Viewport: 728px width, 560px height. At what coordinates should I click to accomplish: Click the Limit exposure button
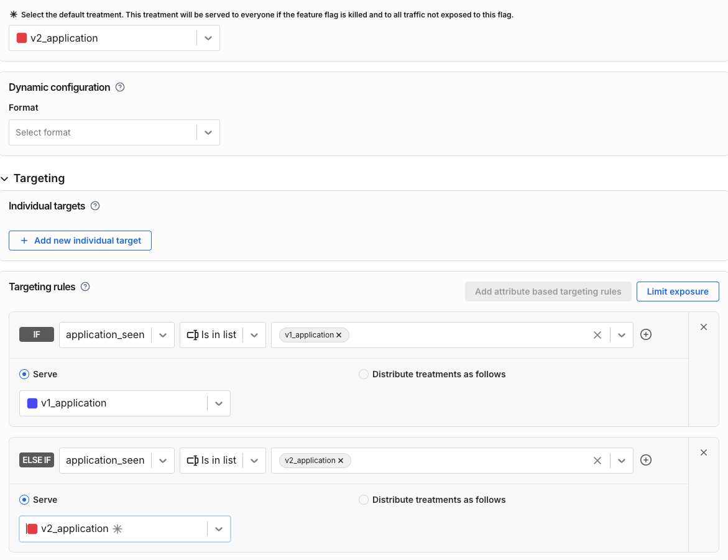(678, 291)
